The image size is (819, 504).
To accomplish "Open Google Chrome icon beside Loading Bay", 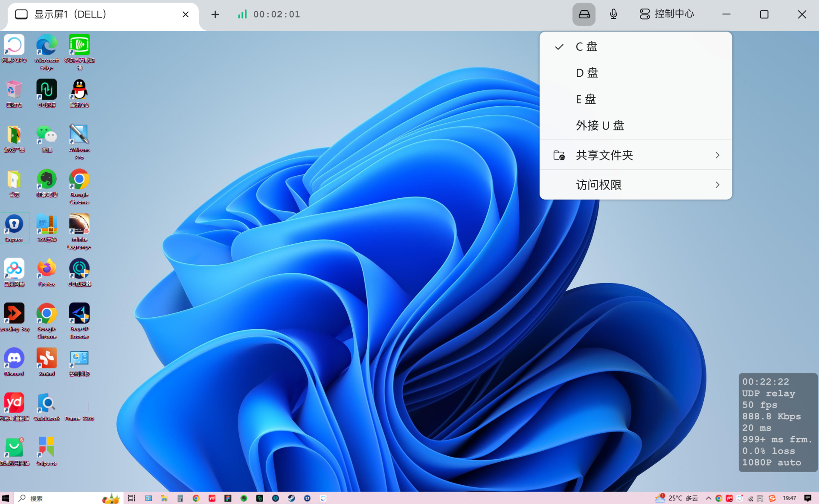I will point(47,321).
